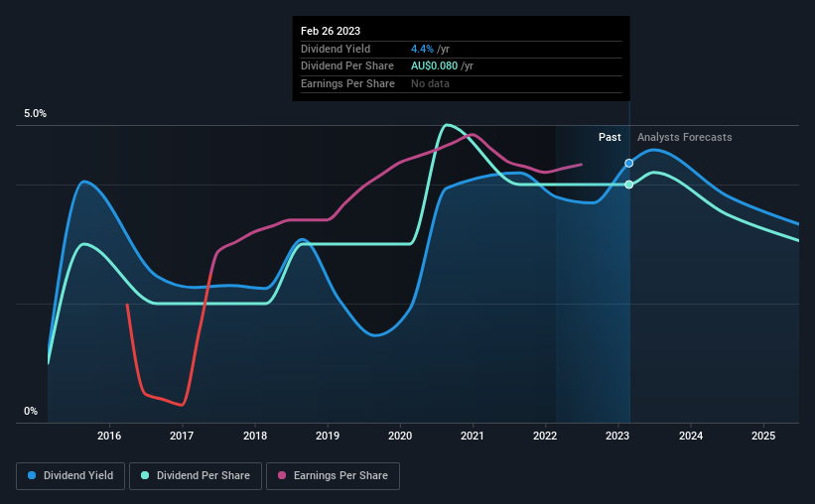This screenshot has height=504, width=815.
Task: Toggle the Dividend Yield legend button
Action: [70, 476]
